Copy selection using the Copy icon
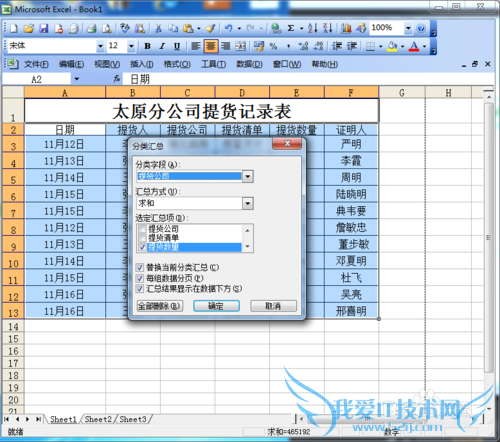 tap(173, 28)
